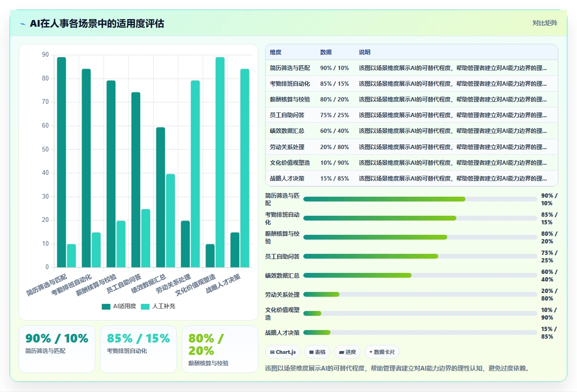Click the 85% / 15% data card
The width and height of the screenshot is (577, 392).
tap(138, 349)
